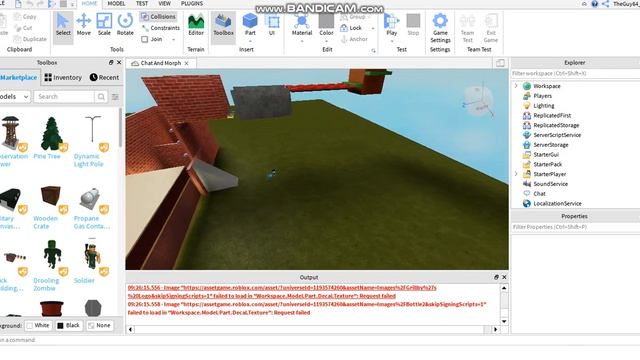This screenshot has width=640, height=360.
Task: Select SoundService in the Explorer
Action: click(x=550, y=184)
